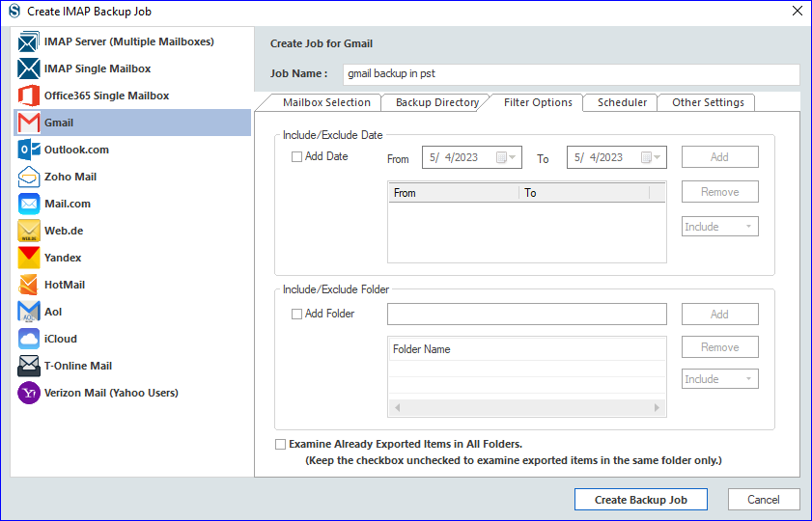Choose the Verizon Mail Yahoo icon

(28, 393)
